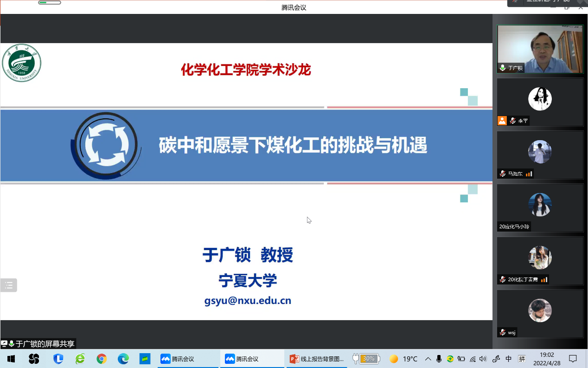
Task: Open the Windows Start menu
Action: [x=11, y=359]
